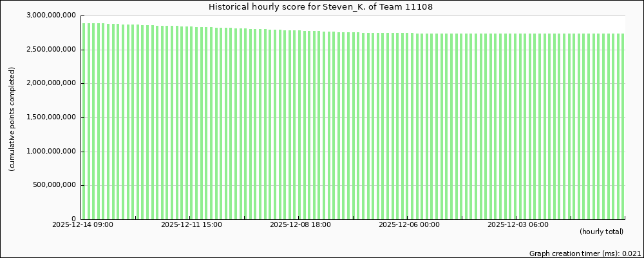This screenshot has width=644, height=258.
Task: Click the 2025-12-08 18:00 date label
Action: tap(300, 225)
